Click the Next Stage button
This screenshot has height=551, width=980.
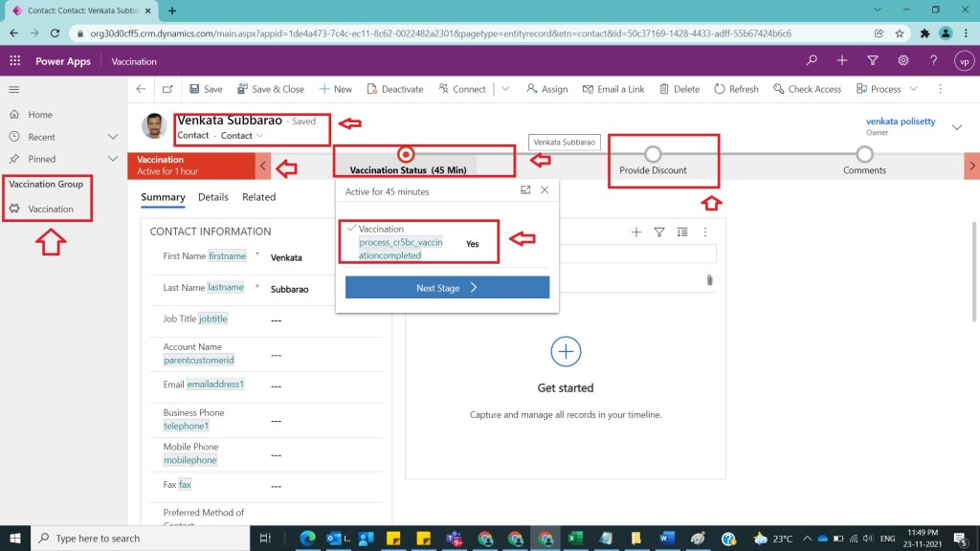(x=447, y=288)
